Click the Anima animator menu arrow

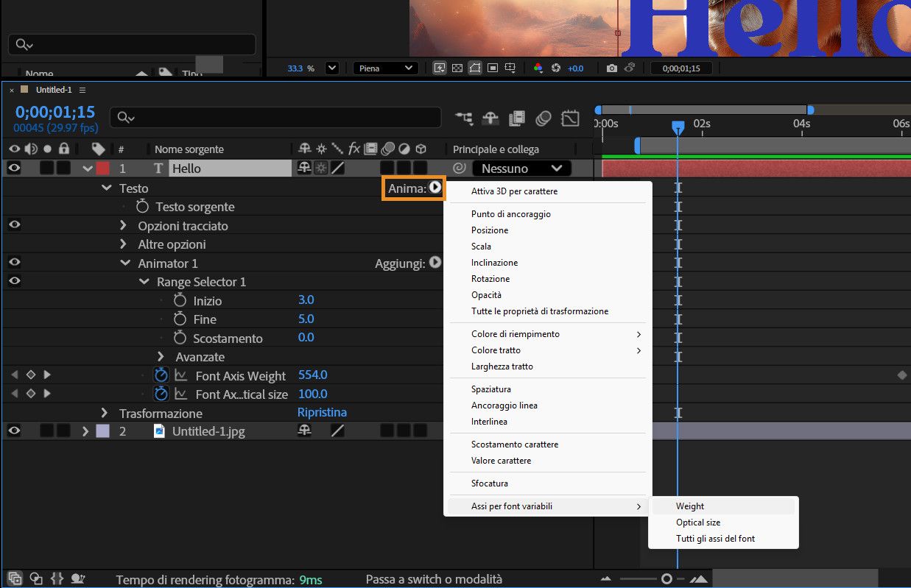(435, 188)
